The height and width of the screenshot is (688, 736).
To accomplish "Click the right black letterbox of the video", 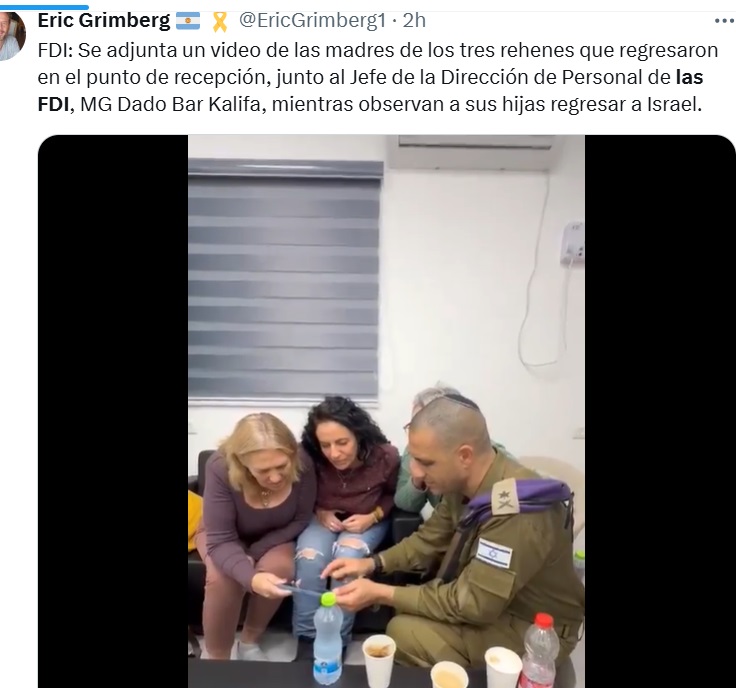I will [x=660, y=411].
